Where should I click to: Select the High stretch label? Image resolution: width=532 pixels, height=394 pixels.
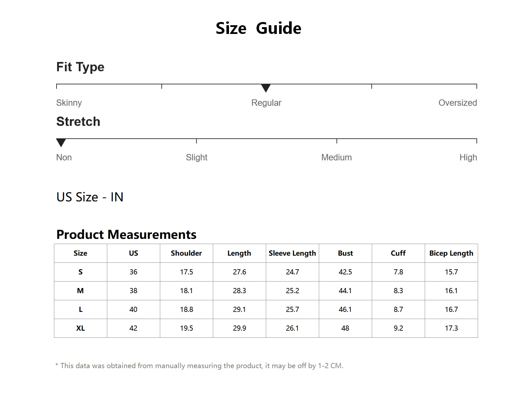coord(468,157)
